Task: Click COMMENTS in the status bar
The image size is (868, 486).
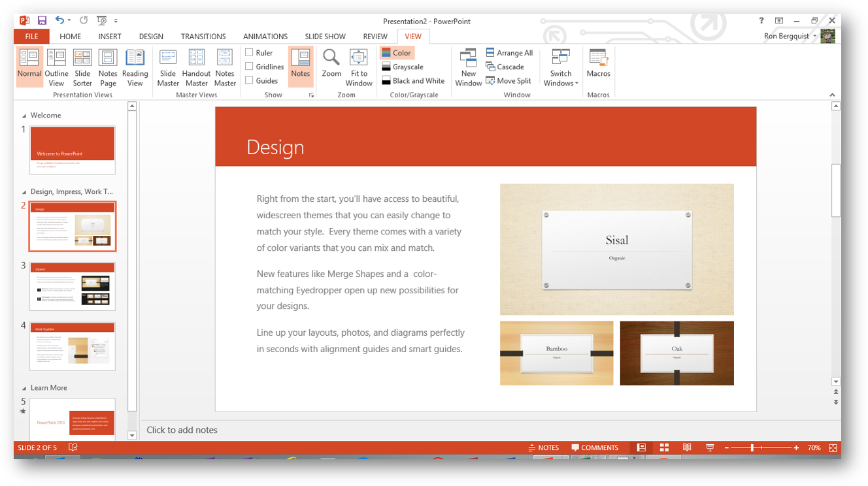Action: tap(594, 448)
